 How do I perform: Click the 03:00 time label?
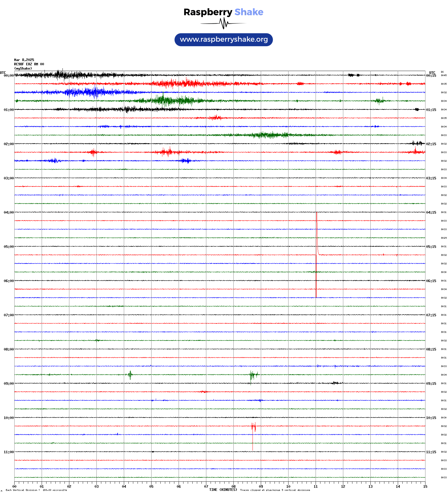(x=9, y=178)
